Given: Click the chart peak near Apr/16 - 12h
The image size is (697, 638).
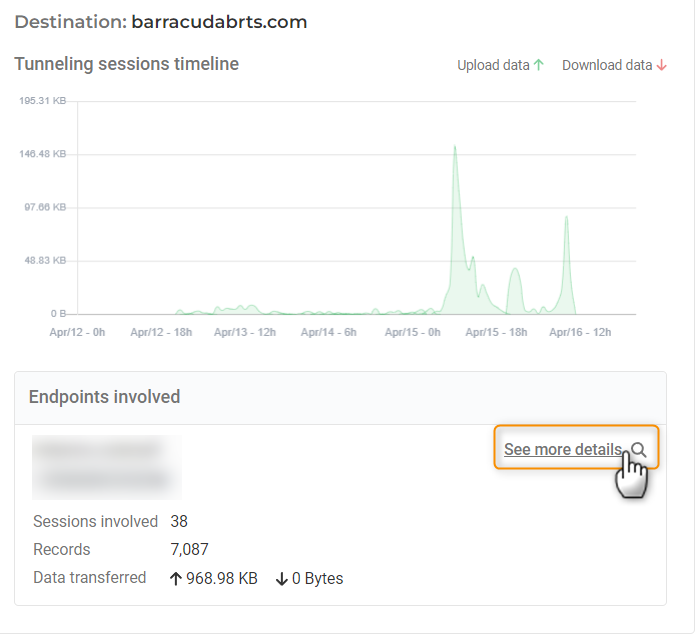Looking at the screenshot, I should (566, 219).
